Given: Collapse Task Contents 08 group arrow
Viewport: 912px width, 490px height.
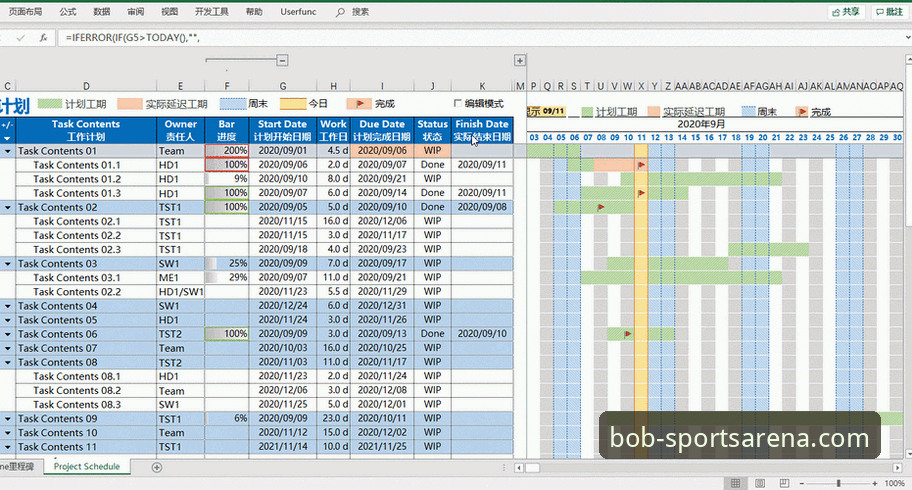Looking at the screenshot, I should (8, 362).
